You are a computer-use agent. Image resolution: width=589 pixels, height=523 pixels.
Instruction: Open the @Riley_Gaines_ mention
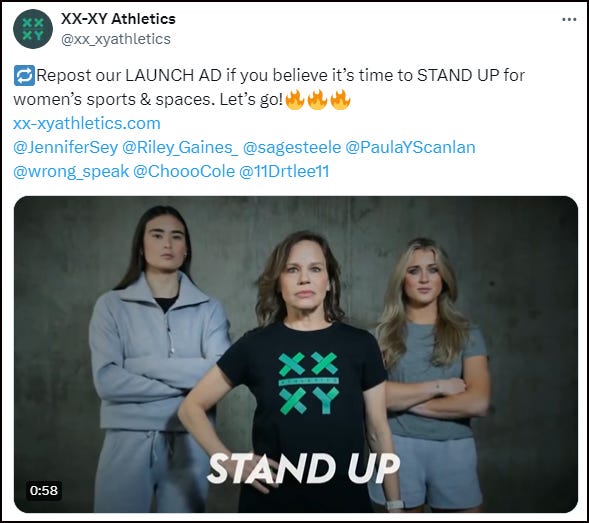180,147
